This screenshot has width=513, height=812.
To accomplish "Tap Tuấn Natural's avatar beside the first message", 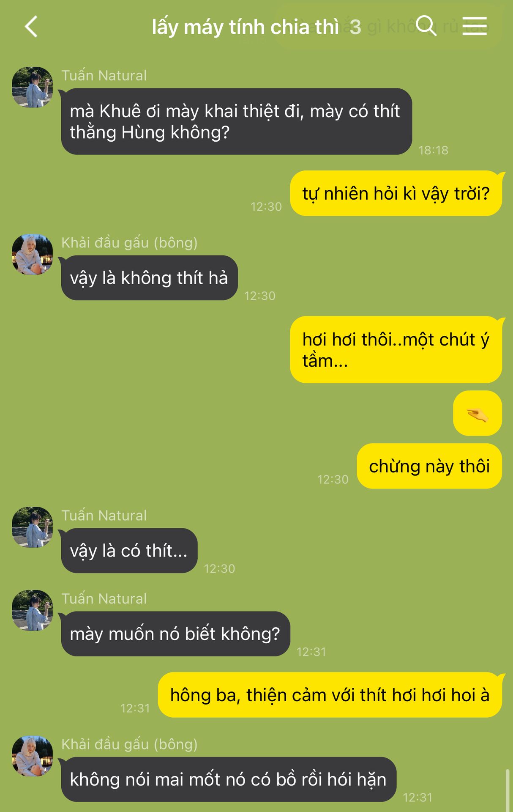I will 33,87.
